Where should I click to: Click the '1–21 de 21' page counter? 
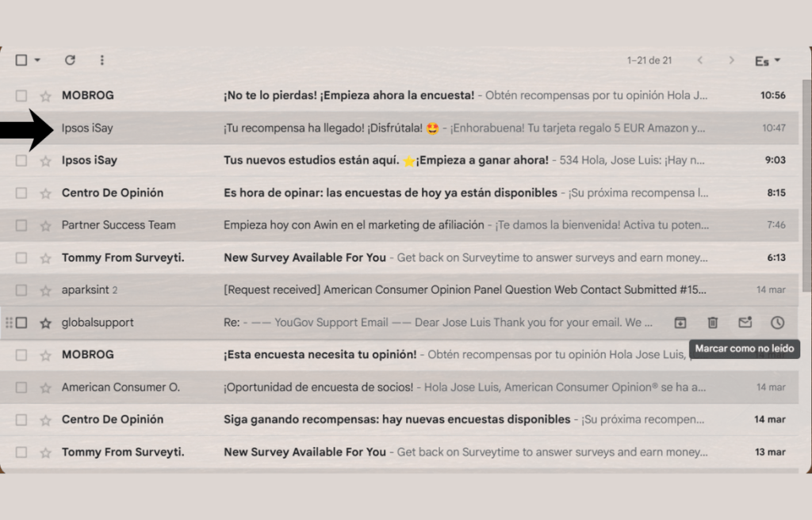coord(649,60)
